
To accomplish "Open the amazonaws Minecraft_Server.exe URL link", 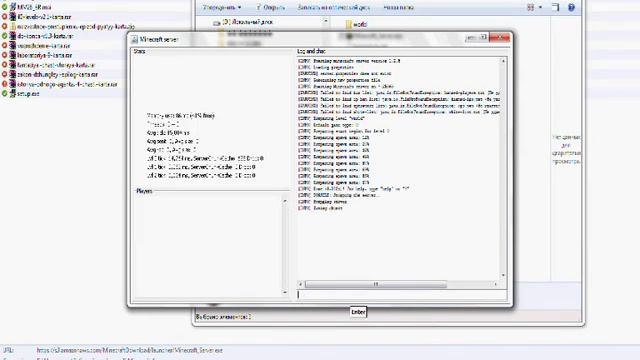I will (x=130, y=350).
